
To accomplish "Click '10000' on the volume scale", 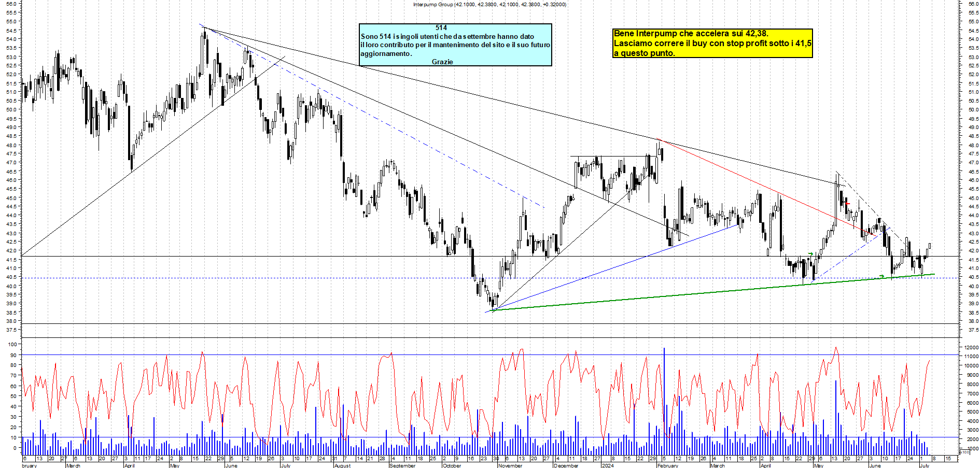I will 971,366.
